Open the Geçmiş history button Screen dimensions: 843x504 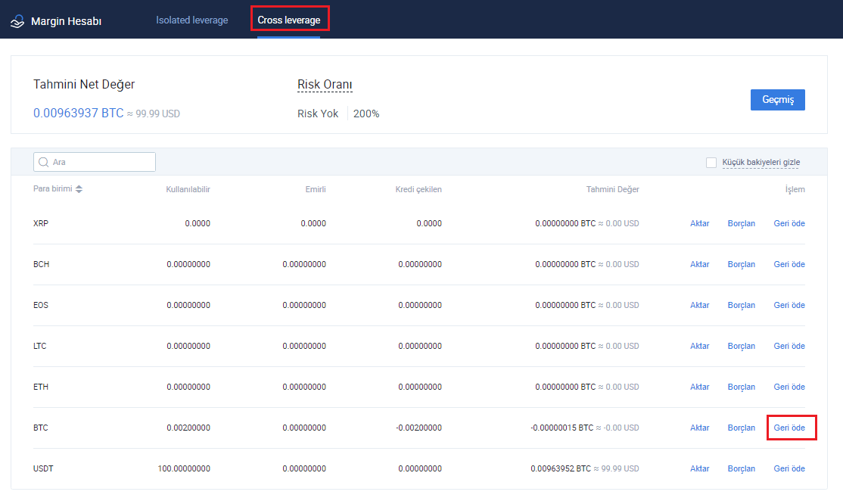pyautogui.click(x=777, y=99)
